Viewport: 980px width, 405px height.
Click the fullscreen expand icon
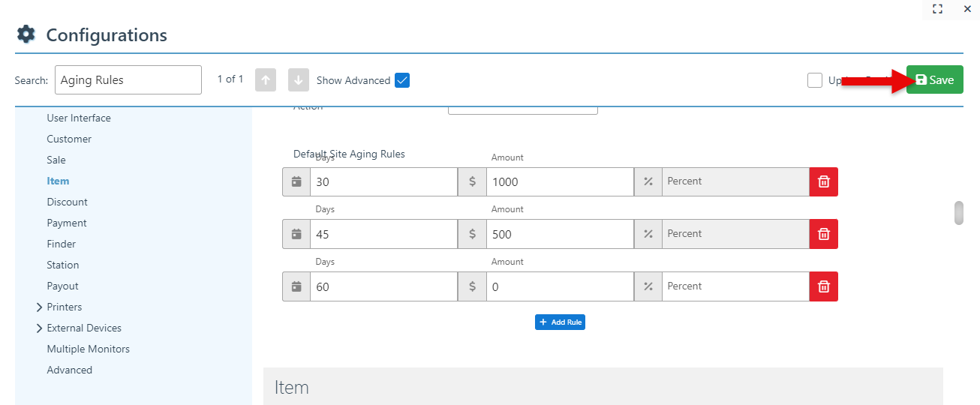(x=937, y=9)
